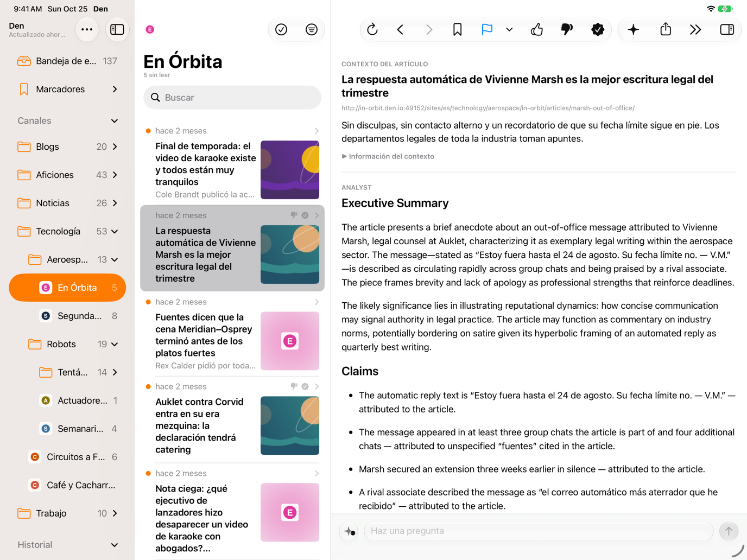Open Bandeja de entrada inbox
The width and height of the screenshot is (747, 560).
[x=67, y=61]
